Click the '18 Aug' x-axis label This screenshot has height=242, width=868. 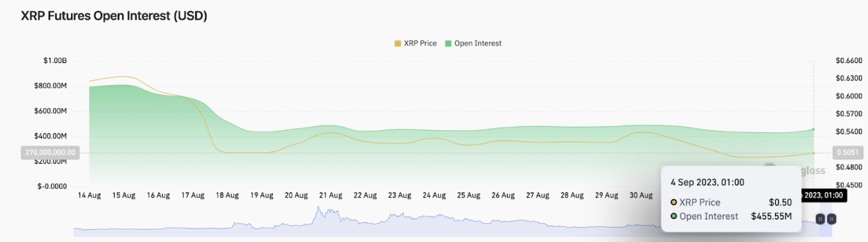coord(227,195)
